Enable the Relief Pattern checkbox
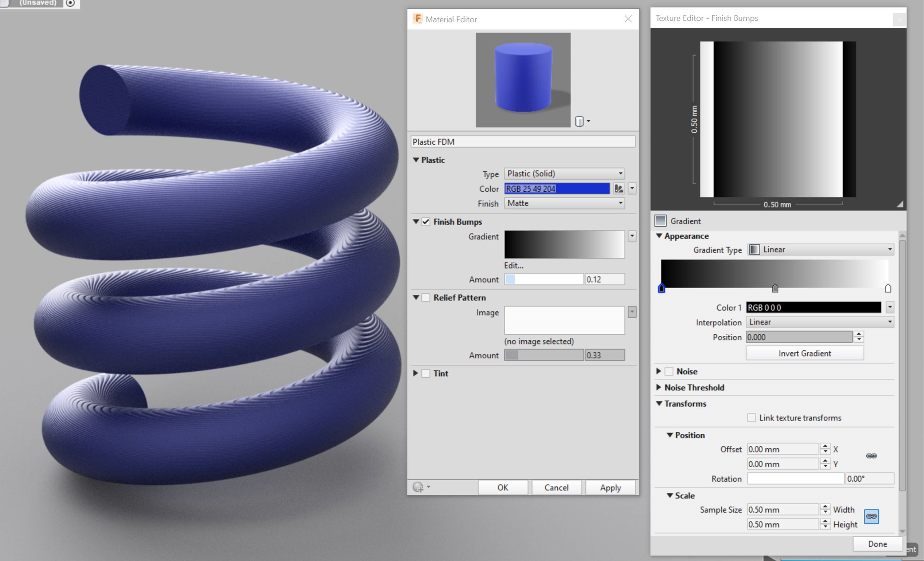Viewport: 924px width, 561px height. pos(426,298)
